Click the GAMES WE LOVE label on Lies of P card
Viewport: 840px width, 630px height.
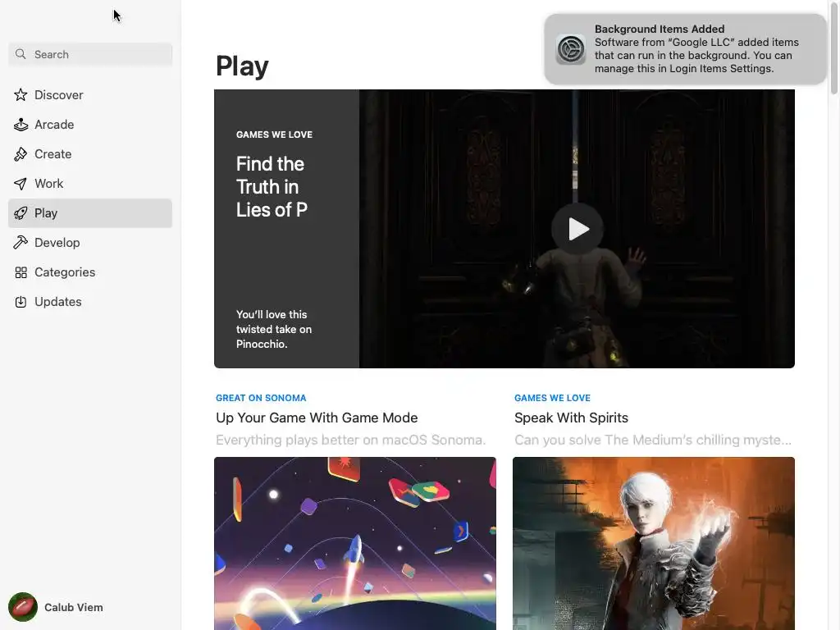click(274, 135)
